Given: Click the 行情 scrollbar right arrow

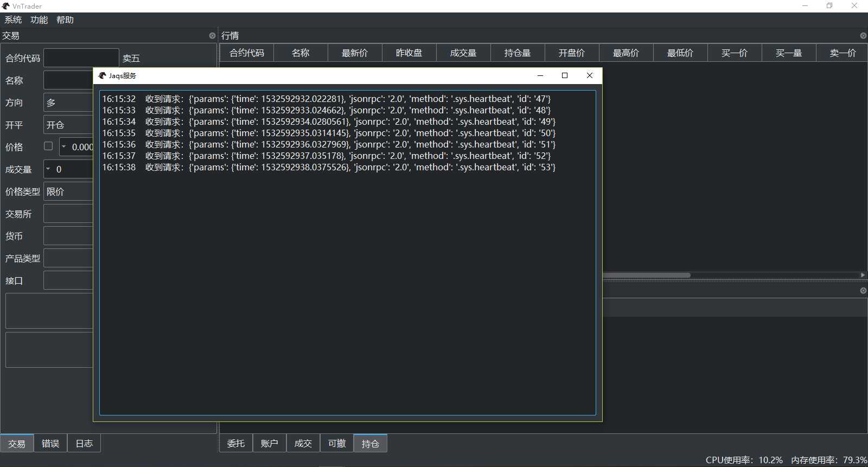Looking at the screenshot, I should coord(863,275).
